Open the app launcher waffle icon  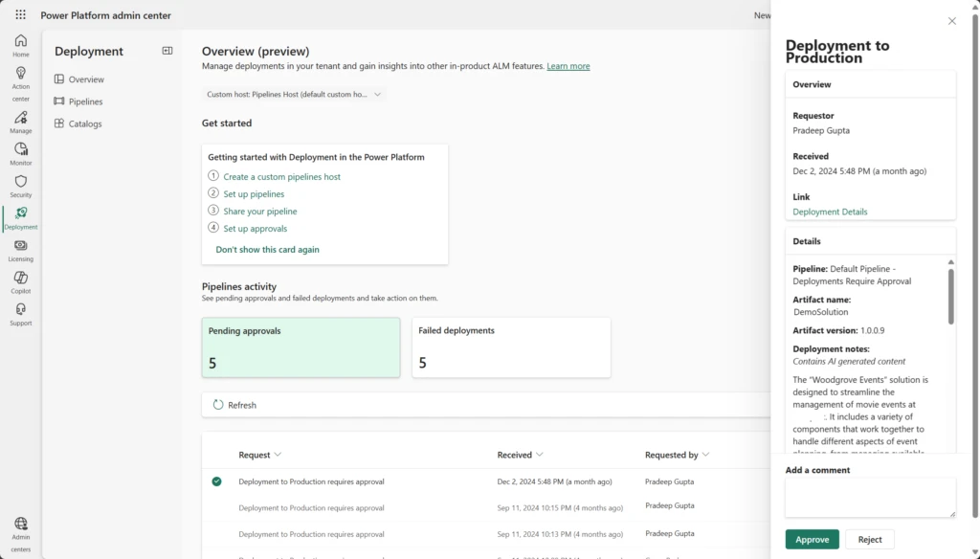[20, 15]
